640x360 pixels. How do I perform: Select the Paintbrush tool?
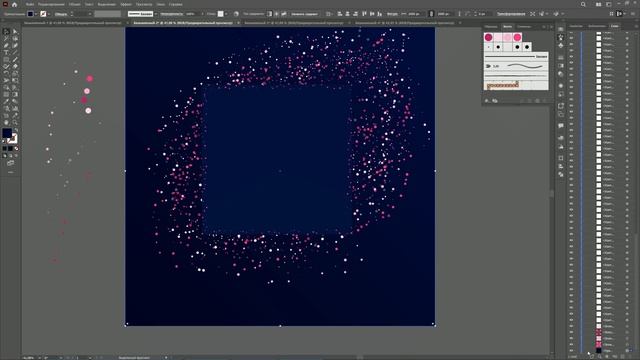tap(15, 60)
